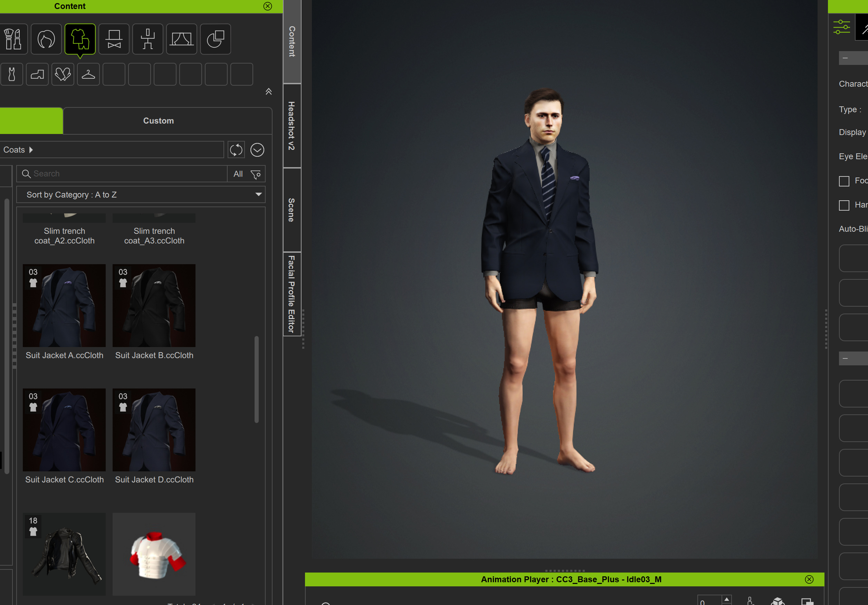Click the Search input field

125,174
